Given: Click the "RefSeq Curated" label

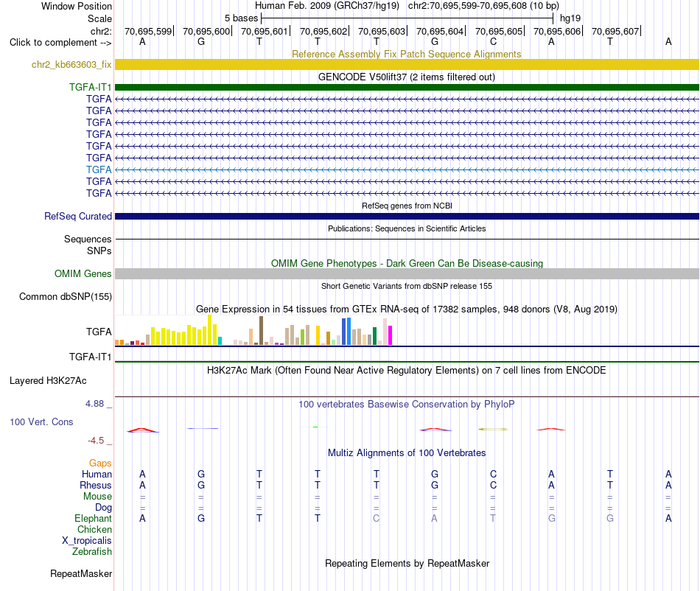Looking at the screenshot, I should (77, 216).
